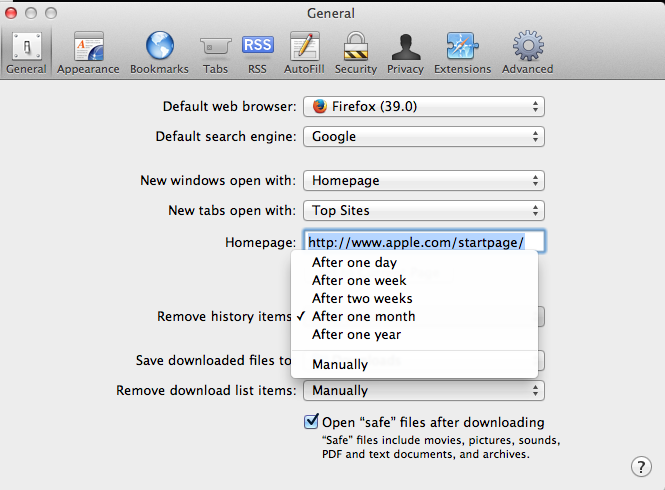Open the Appearance preferences pane
The height and width of the screenshot is (490, 665).
click(88, 53)
